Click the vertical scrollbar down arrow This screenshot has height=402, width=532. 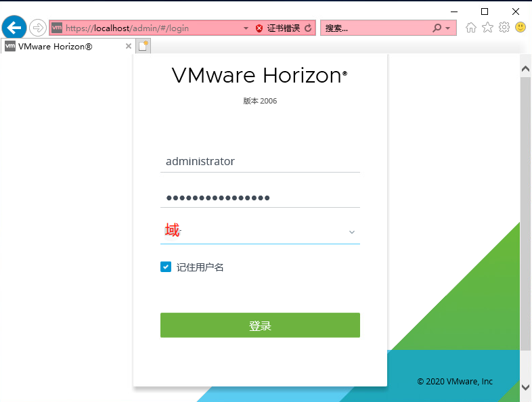(525, 387)
